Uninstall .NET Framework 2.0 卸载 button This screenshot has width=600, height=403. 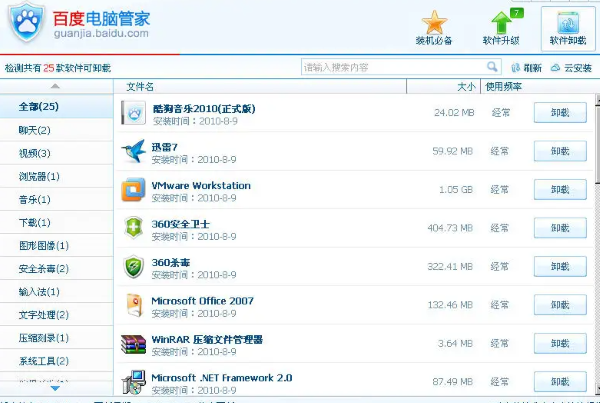(560, 382)
